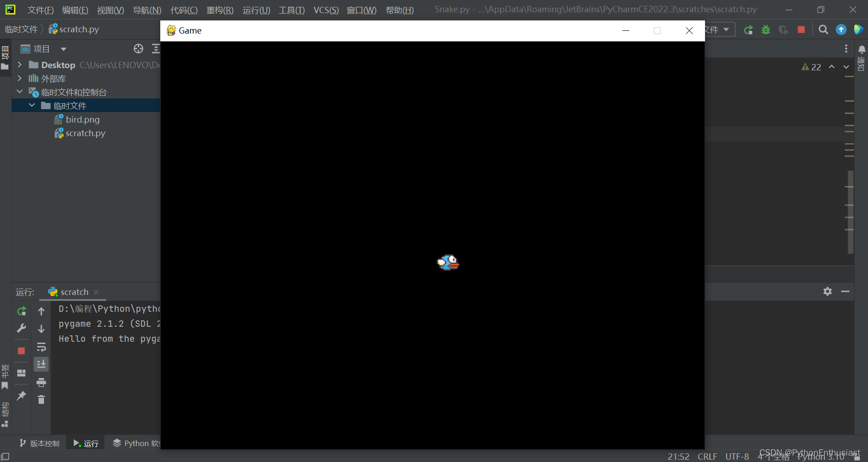Click the down arrow in run console
Screen dimensions: 868x462
coord(41,329)
